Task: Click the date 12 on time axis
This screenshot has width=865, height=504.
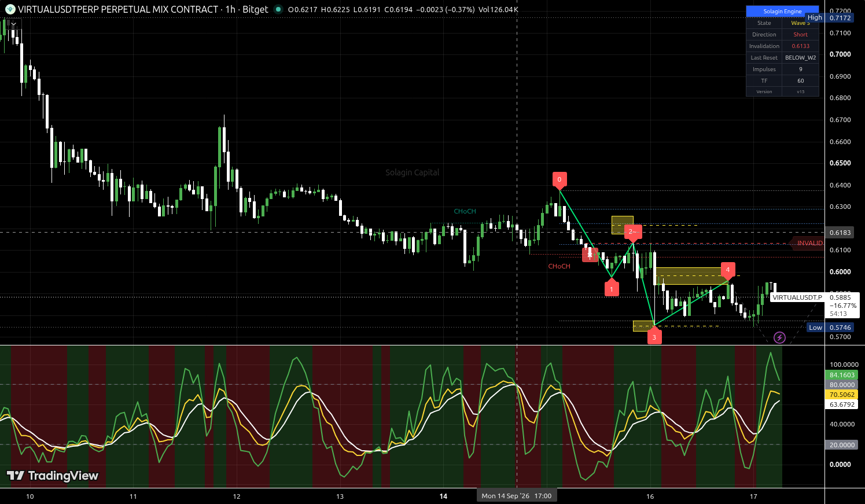Action: [x=237, y=496]
